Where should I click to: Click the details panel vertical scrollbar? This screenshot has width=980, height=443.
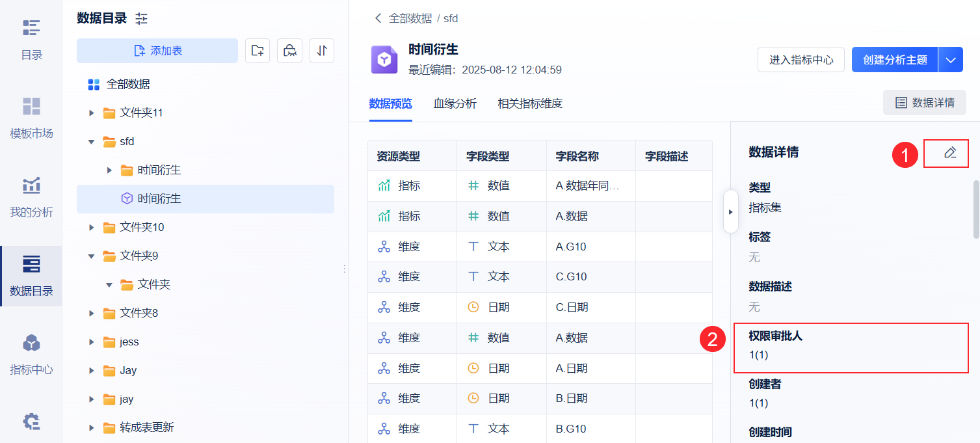tap(975, 208)
